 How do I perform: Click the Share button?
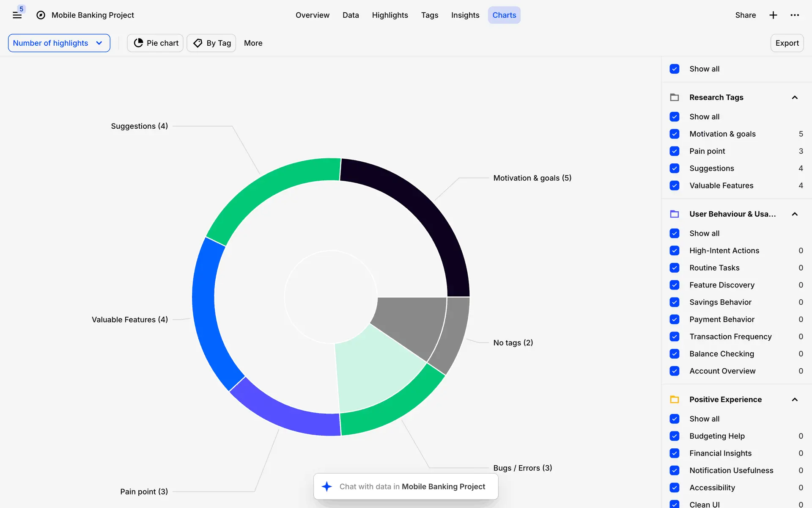[x=745, y=15]
